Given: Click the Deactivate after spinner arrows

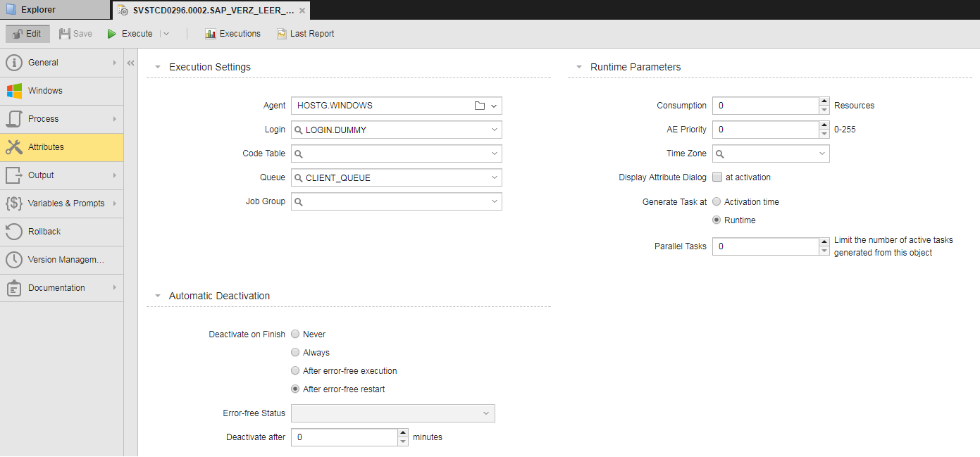Looking at the screenshot, I should point(403,437).
